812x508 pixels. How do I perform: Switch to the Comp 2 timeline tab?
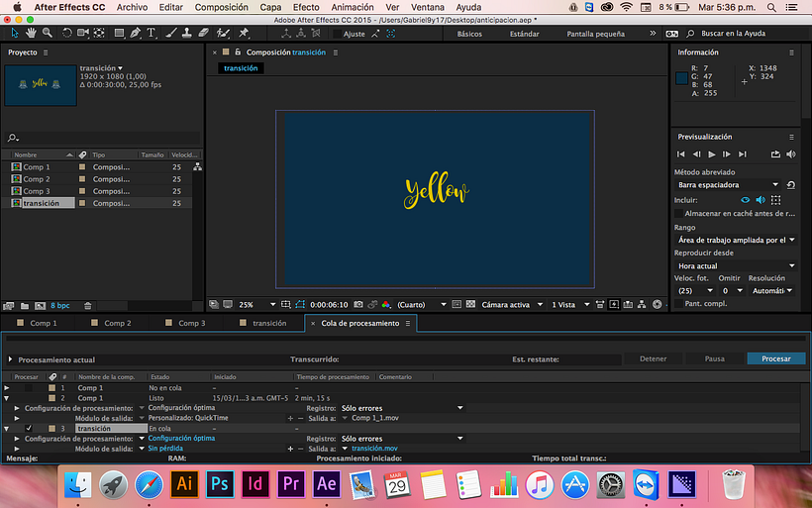tap(117, 323)
